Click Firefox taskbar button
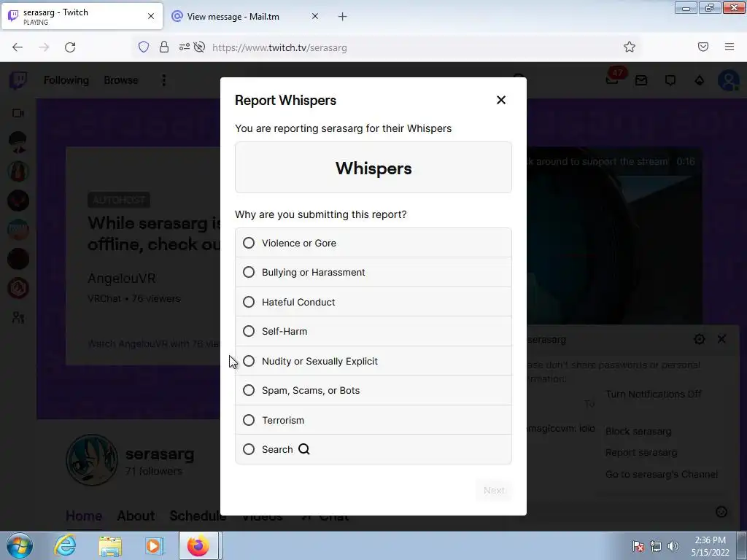 pos(198,545)
